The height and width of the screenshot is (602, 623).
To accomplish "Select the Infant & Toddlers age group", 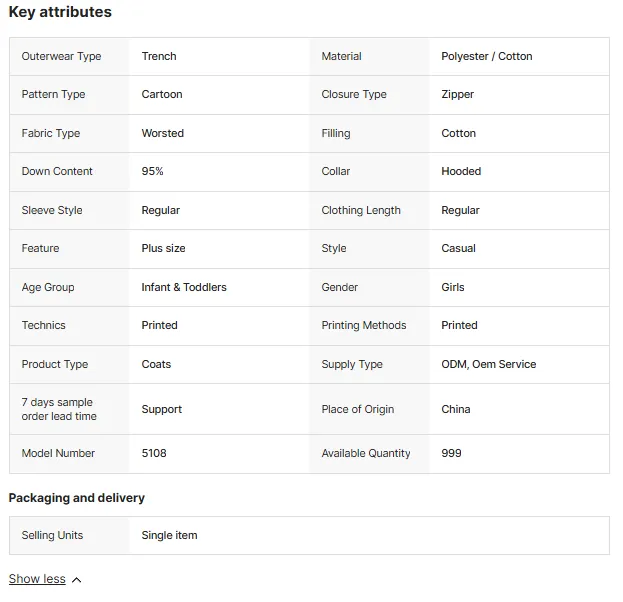I will click(184, 287).
